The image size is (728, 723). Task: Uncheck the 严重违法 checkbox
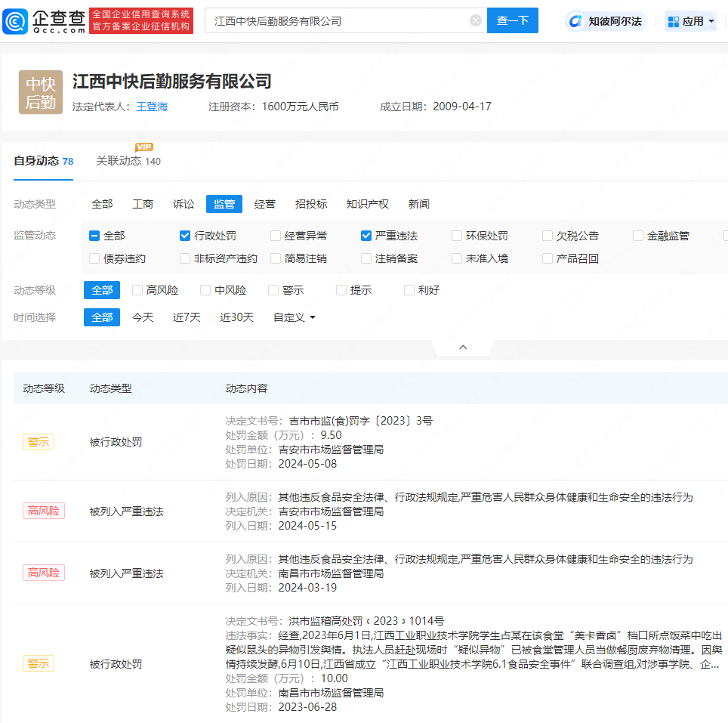366,236
